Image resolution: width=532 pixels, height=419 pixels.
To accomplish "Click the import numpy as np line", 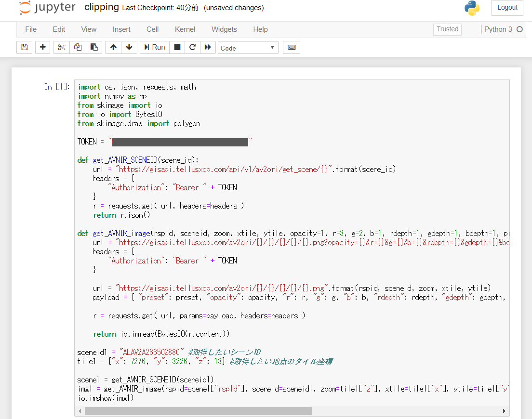I will pyautogui.click(x=112, y=96).
